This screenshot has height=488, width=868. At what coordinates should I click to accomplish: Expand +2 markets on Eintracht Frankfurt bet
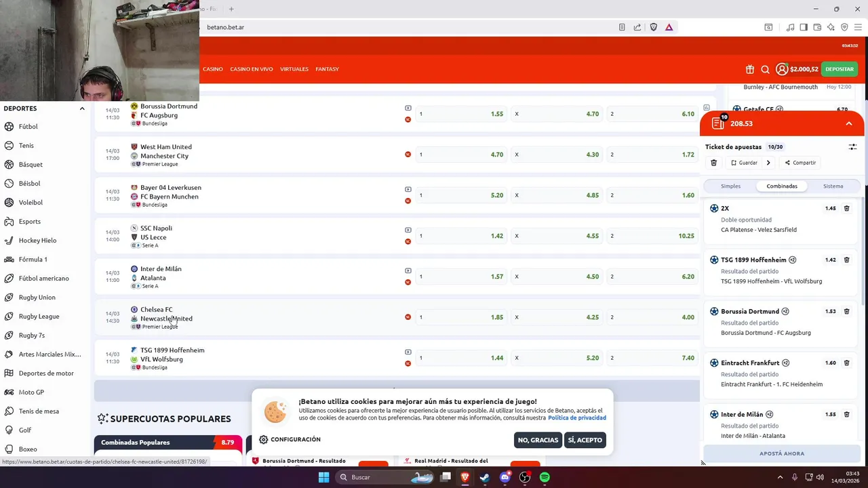click(x=786, y=363)
